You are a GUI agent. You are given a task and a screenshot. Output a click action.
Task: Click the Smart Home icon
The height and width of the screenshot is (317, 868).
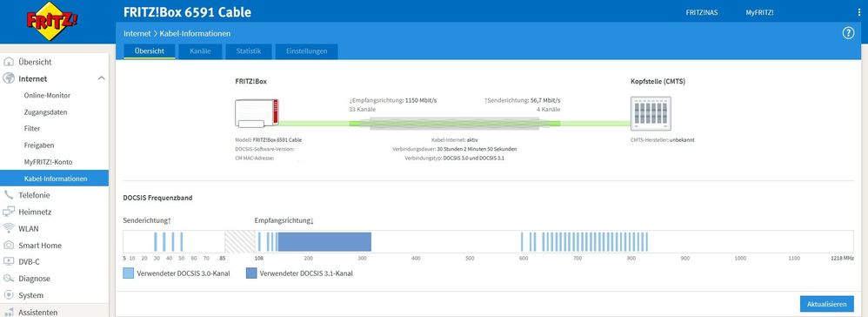tap(9, 245)
